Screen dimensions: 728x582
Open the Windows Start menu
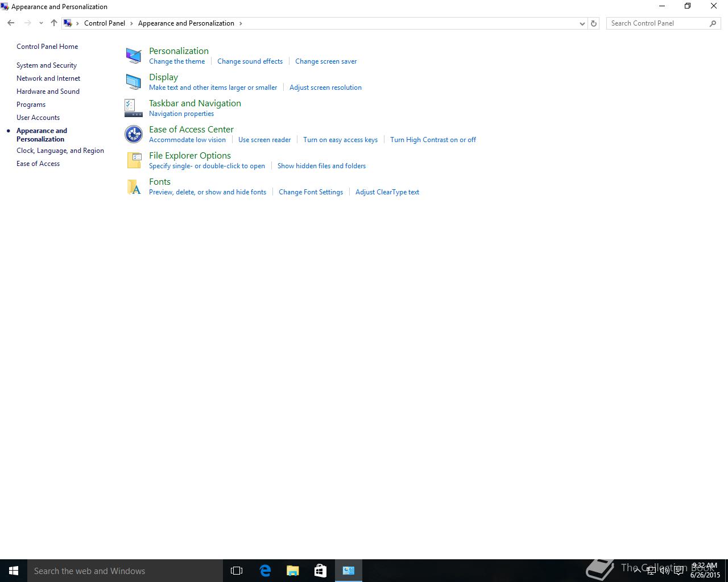[14, 571]
